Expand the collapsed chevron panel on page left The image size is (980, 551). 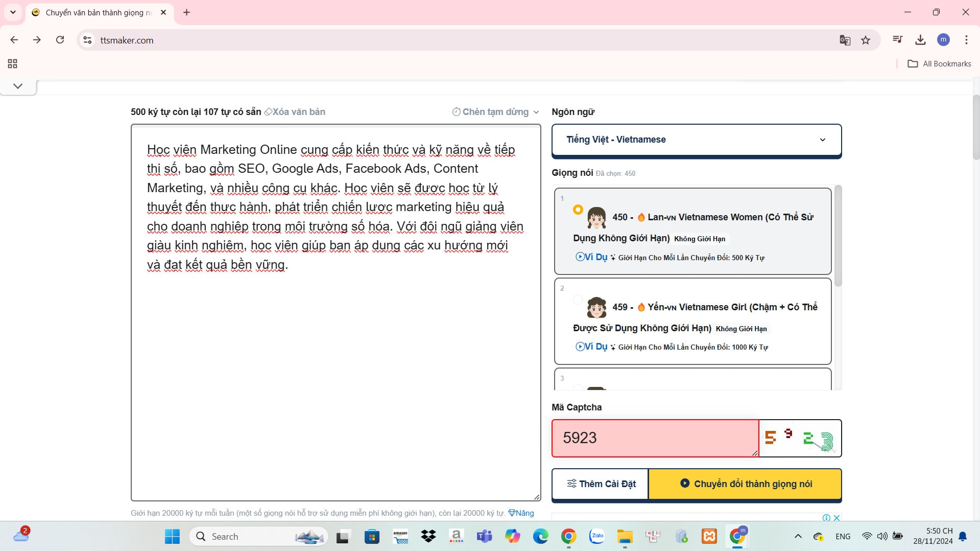click(x=18, y=86)
